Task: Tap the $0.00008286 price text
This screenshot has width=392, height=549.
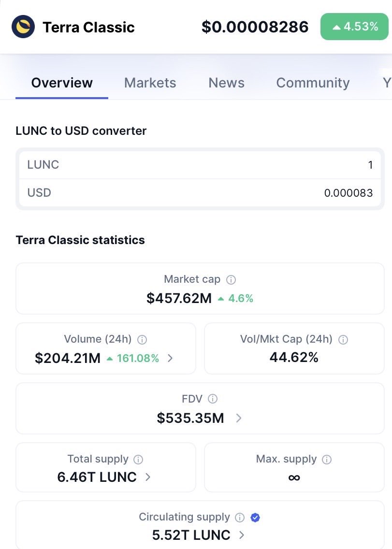Action: [x=255, y=27]
